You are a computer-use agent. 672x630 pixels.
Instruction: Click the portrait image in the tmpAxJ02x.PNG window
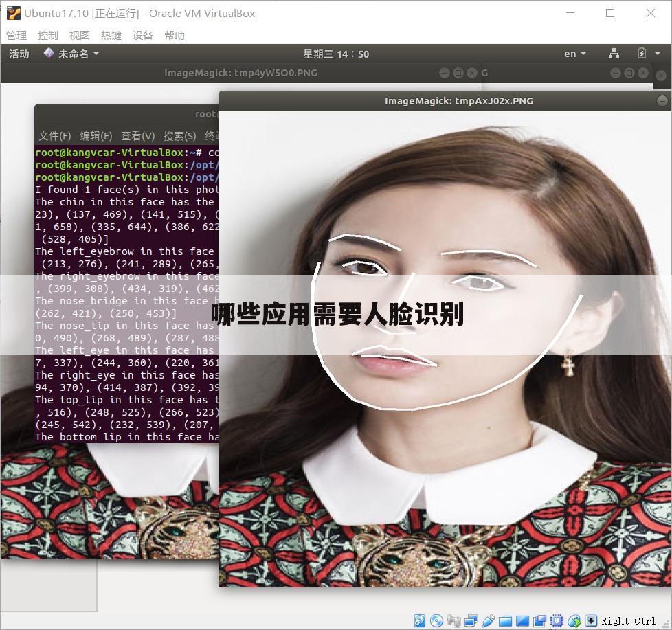[445, 349]
